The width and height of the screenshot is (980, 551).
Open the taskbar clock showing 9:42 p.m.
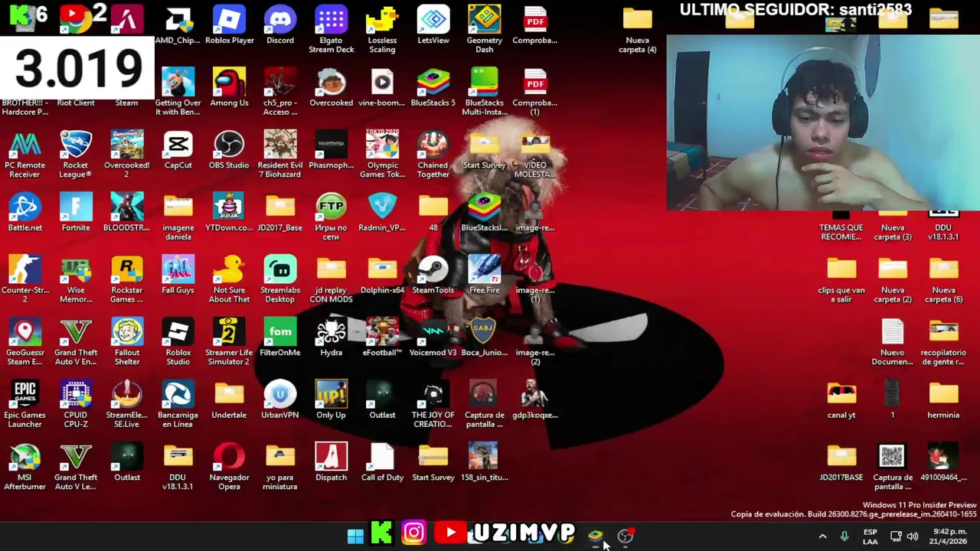pyautogui.click(x=949, y=536)
